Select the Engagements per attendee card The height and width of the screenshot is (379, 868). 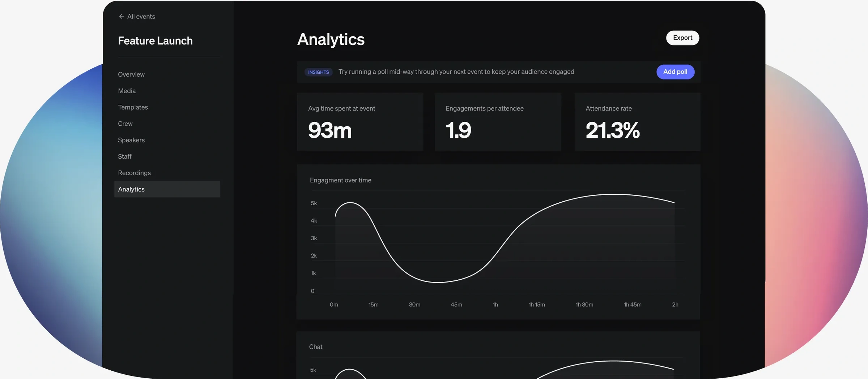tap(497, 122)
